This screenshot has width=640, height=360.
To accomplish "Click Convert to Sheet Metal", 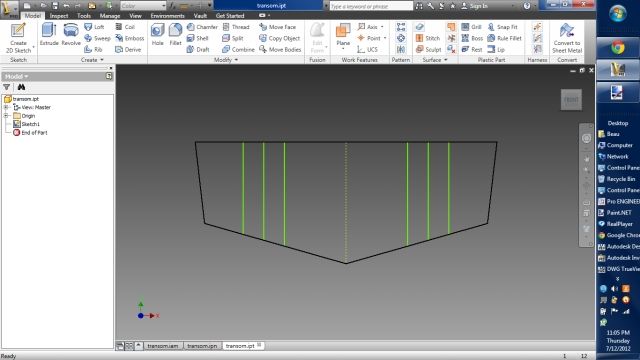I will 567,38.
